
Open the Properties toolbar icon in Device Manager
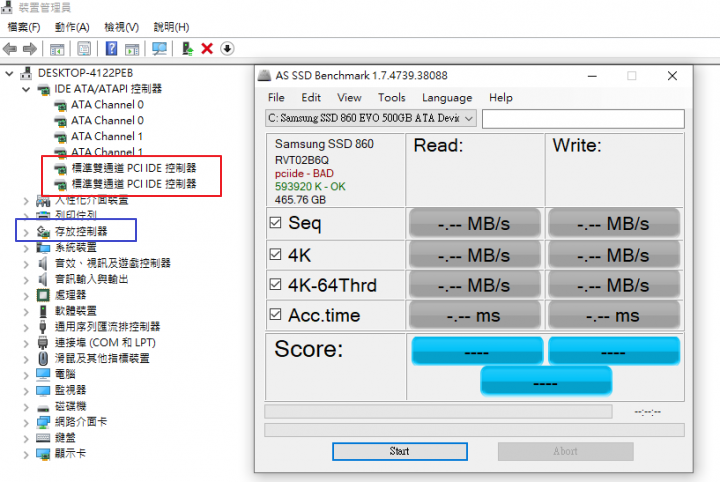pyautogui.click(x=84, y=49)
